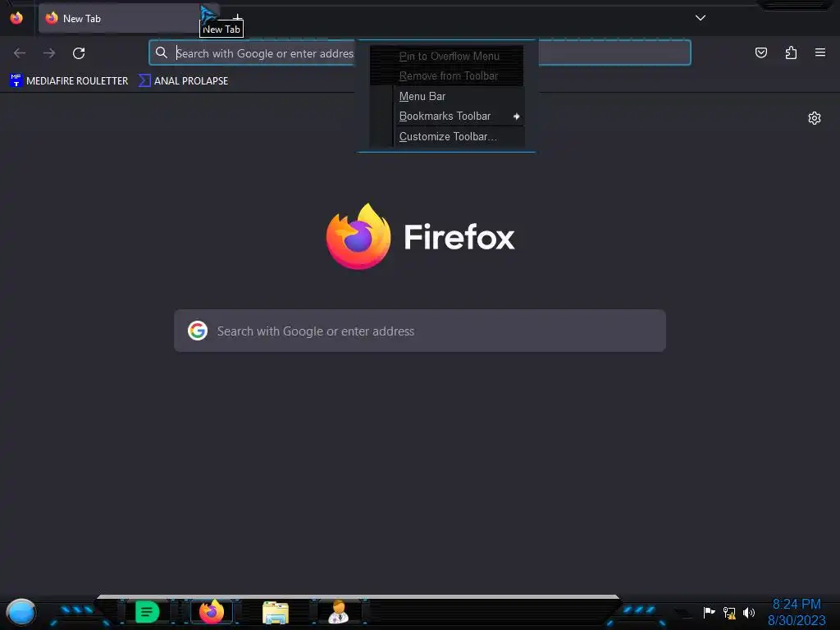Reload the current page
Image resolution: width=840 pixels, height=630 pixels.
point(79,53)
